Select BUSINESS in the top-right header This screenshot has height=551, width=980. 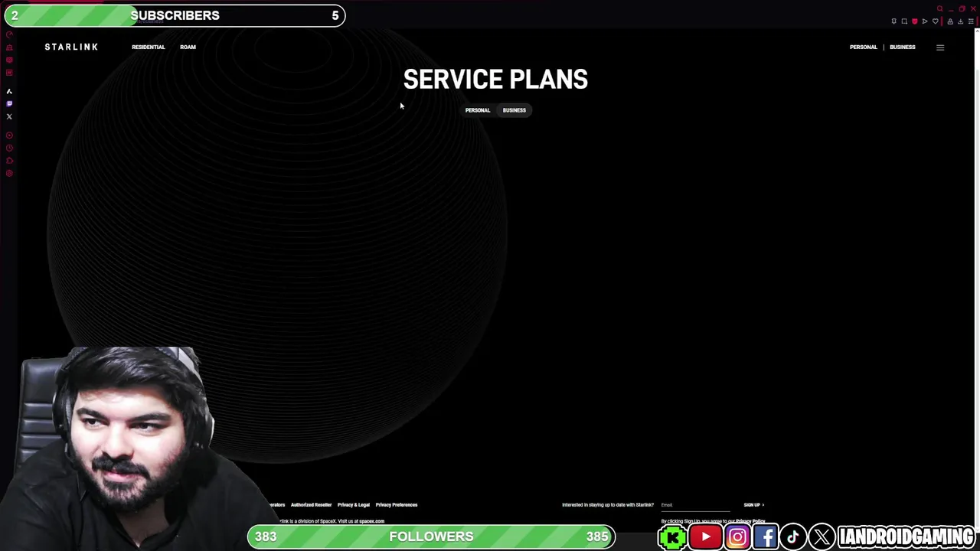902,47
